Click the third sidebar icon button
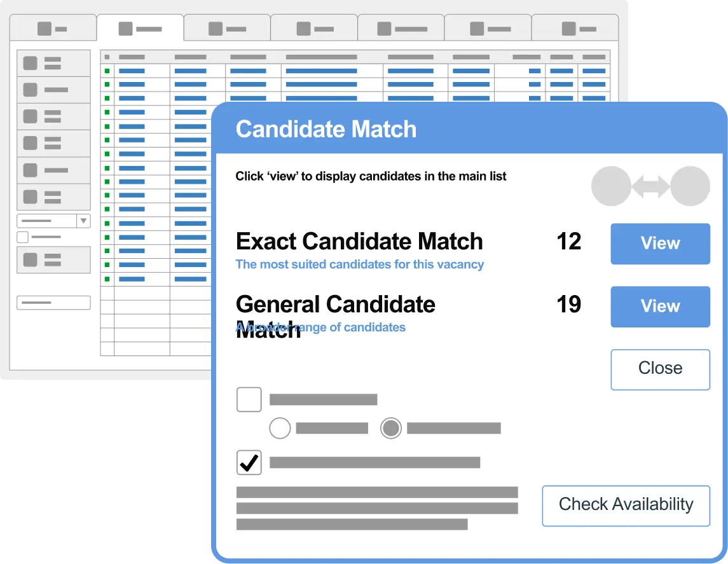Screen dimensions: 728x564 53,116
